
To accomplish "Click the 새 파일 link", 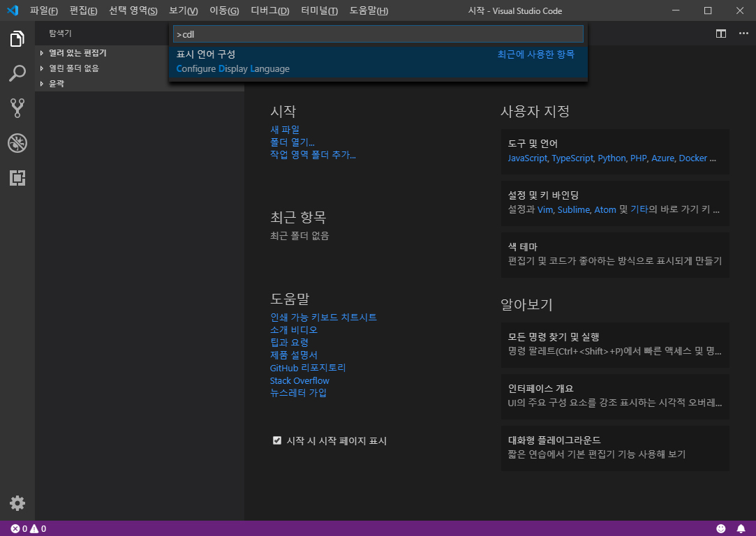I will [285, 130].
